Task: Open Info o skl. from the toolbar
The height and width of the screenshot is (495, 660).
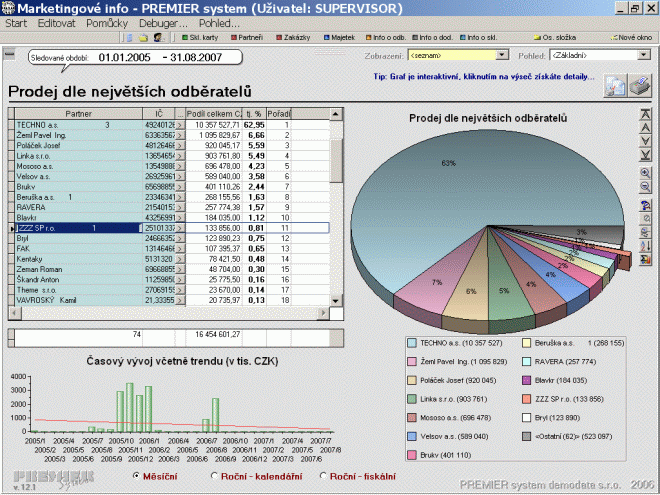Action: (x=479, y=37)
